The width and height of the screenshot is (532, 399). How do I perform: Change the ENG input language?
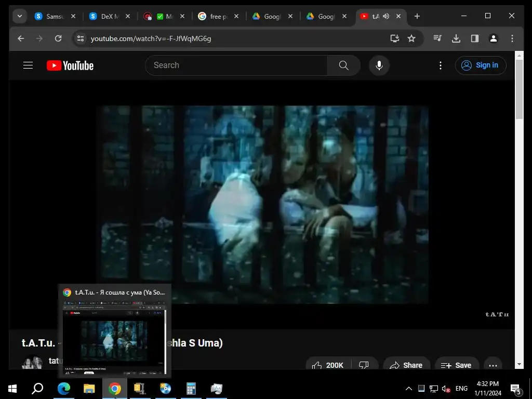click(461, 389)
